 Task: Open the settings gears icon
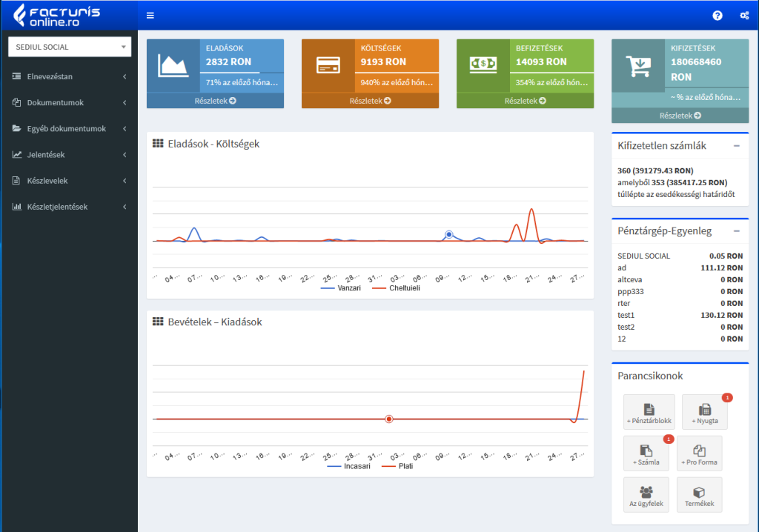[744, 16]
